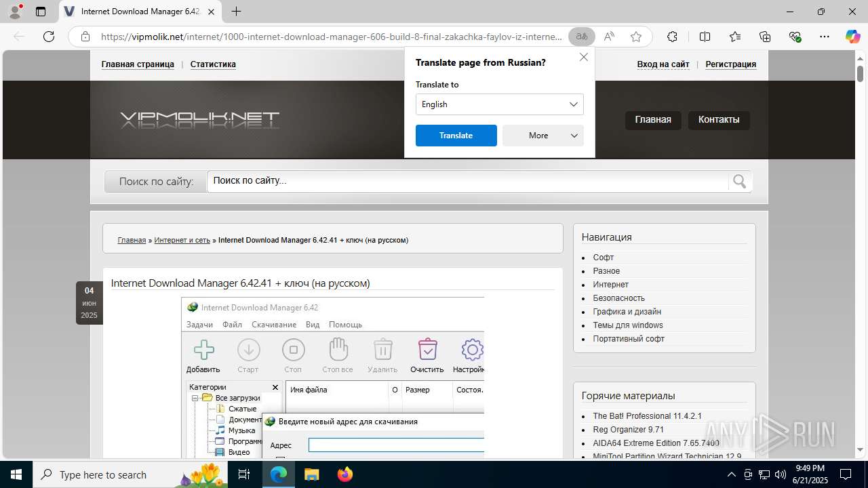Click Регистрация link
868x488 pixels.
[731, 64]
